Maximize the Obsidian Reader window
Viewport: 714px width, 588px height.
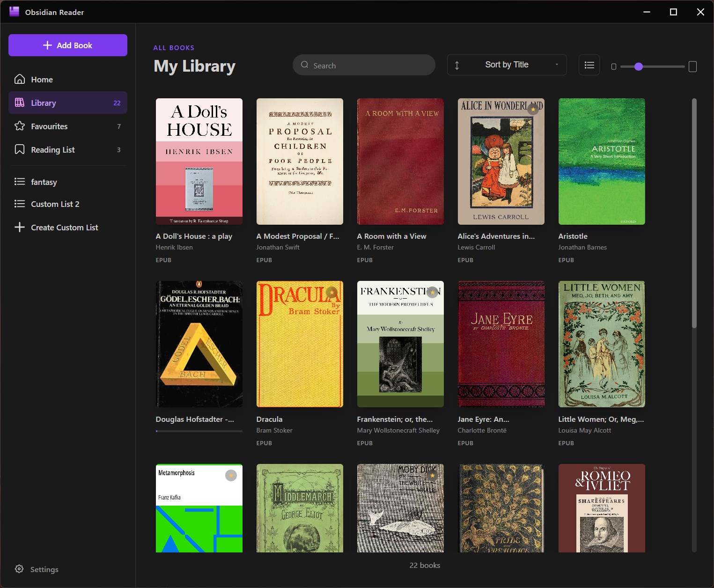[673, 12]
